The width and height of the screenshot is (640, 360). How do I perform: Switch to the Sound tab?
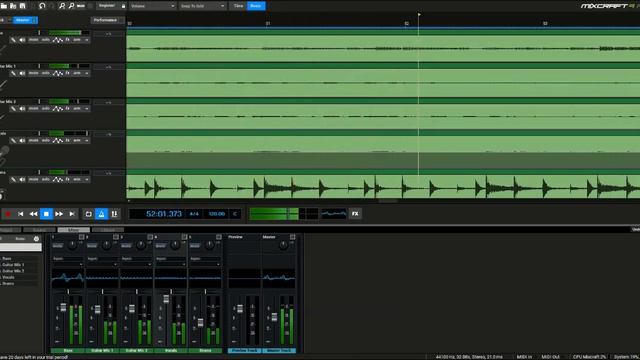coord(40,230)
